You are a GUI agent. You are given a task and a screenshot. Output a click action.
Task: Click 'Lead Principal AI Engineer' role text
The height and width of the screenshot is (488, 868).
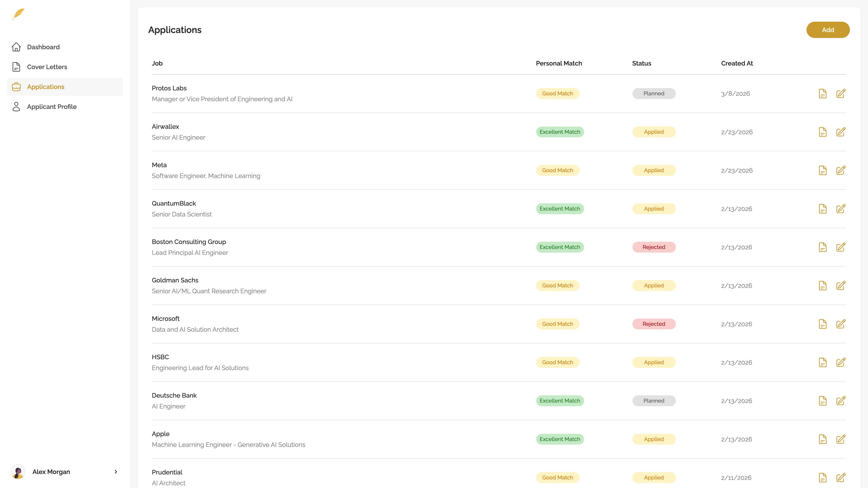[x=190, y=253]
